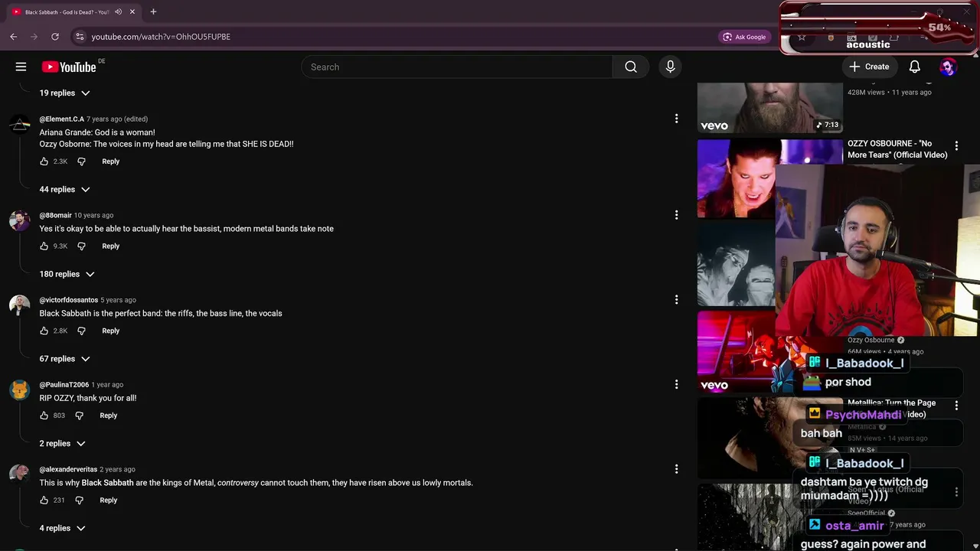Click the "5 years ago" timestamp on @victorfdossantos
Screen dimensions: 980x551
pos(118,300)
